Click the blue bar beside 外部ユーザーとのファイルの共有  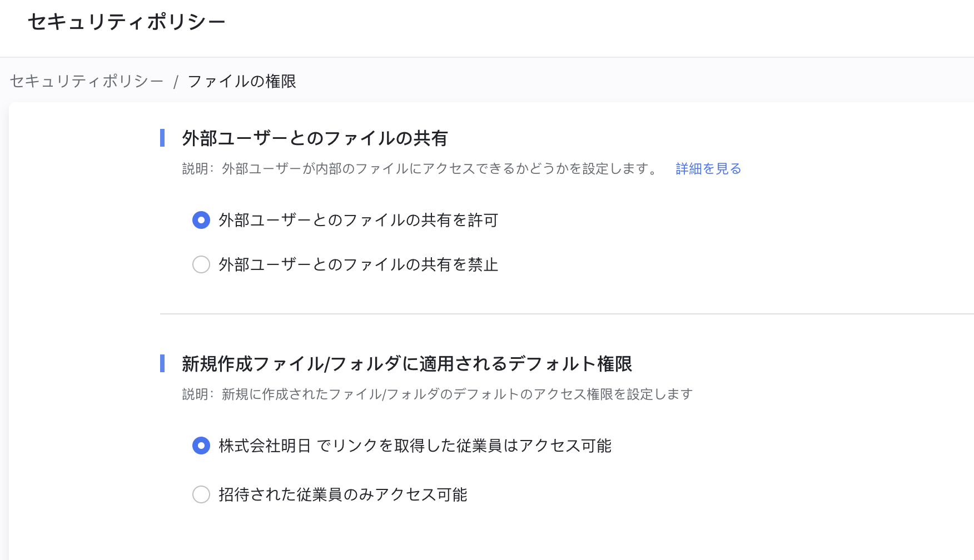tap(162, 138)
